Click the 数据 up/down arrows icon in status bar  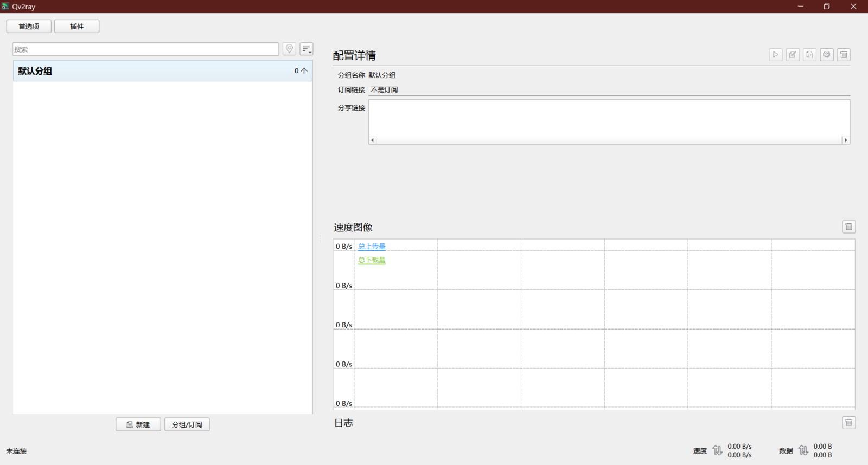point(803,450)
